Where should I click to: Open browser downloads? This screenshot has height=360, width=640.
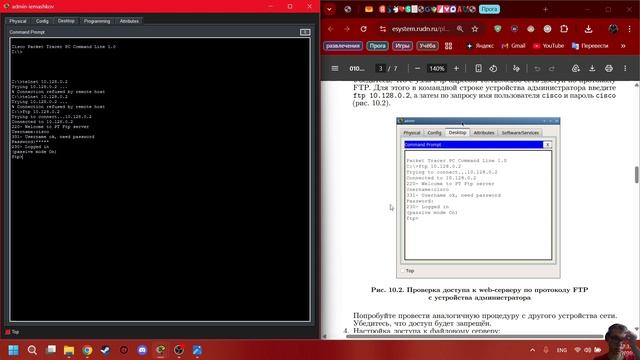click(588, 29)
